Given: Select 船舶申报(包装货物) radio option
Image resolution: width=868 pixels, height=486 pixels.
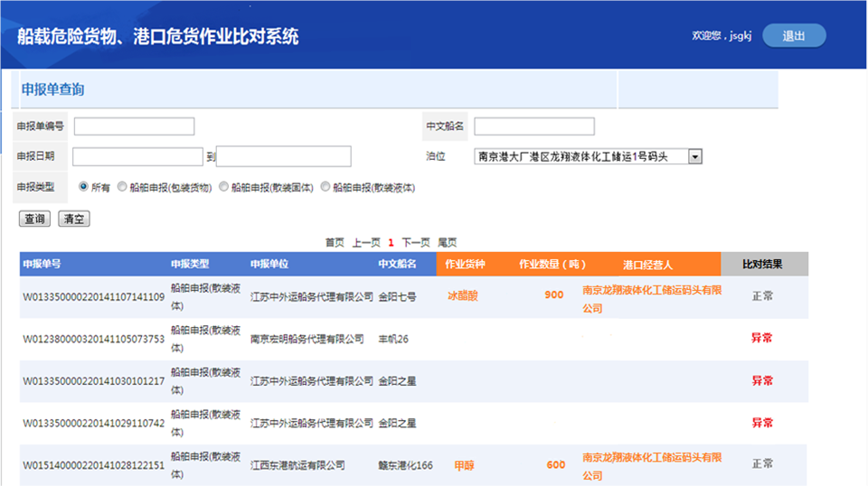Looking at the screenshot, I should [122, 188].
